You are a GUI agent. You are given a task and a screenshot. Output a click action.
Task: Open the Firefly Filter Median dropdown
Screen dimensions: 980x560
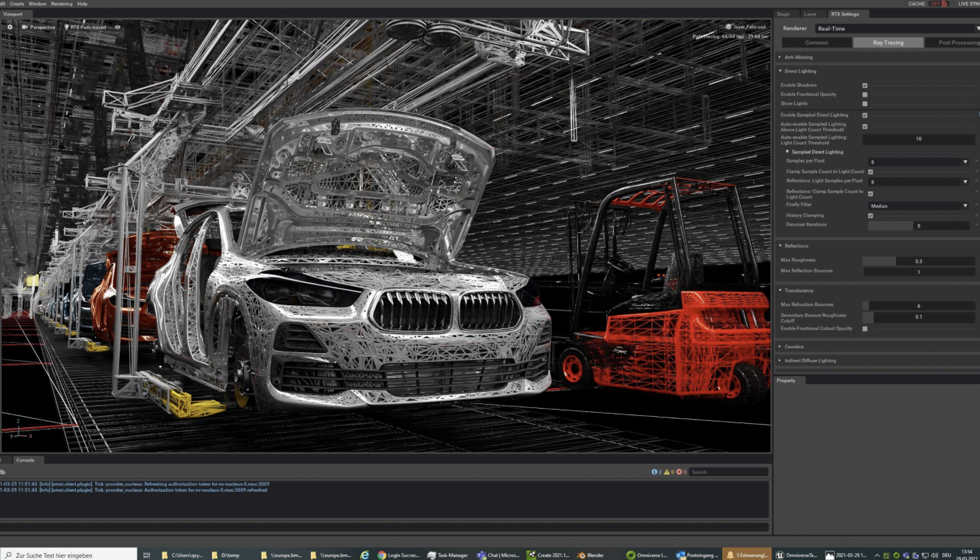(x=918, y=206)
